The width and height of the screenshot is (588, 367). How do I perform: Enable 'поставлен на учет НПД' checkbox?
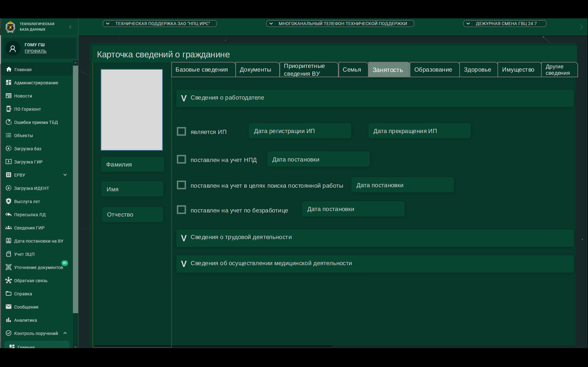181,159
